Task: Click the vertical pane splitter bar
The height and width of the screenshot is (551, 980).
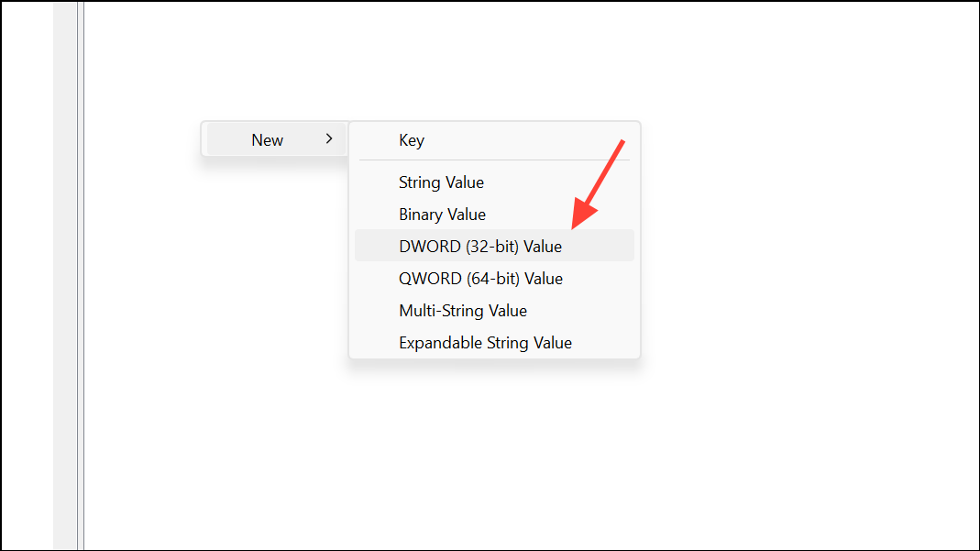Action: (x=81, y=275)
